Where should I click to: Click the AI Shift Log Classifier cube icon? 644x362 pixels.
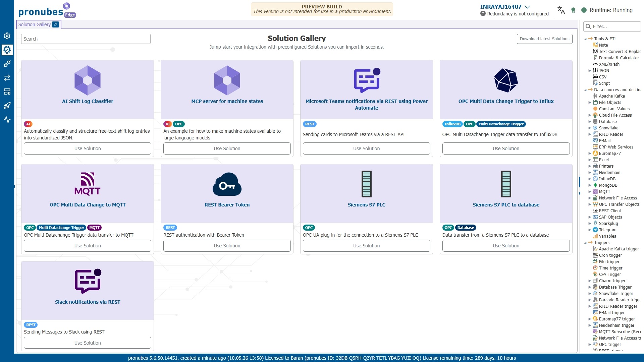coord(88,80)
